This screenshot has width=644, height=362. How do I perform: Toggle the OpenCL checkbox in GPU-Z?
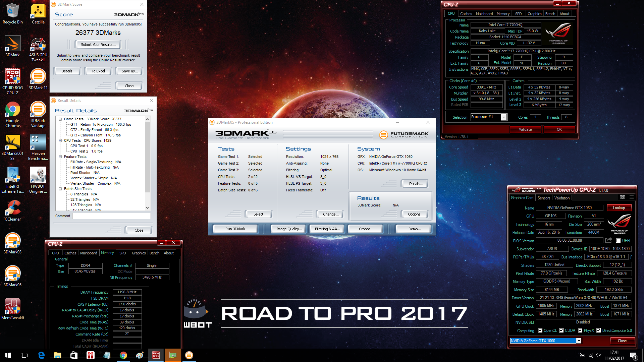[x=540, y=330]
